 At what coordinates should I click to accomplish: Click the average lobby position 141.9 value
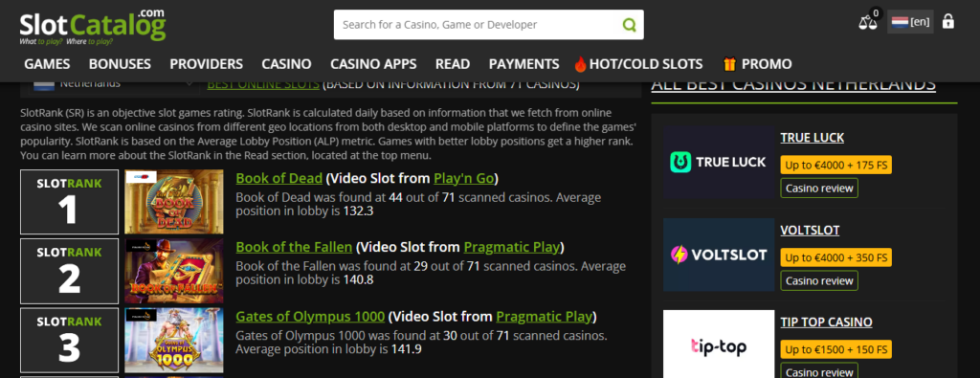click(x=406, y=349)
